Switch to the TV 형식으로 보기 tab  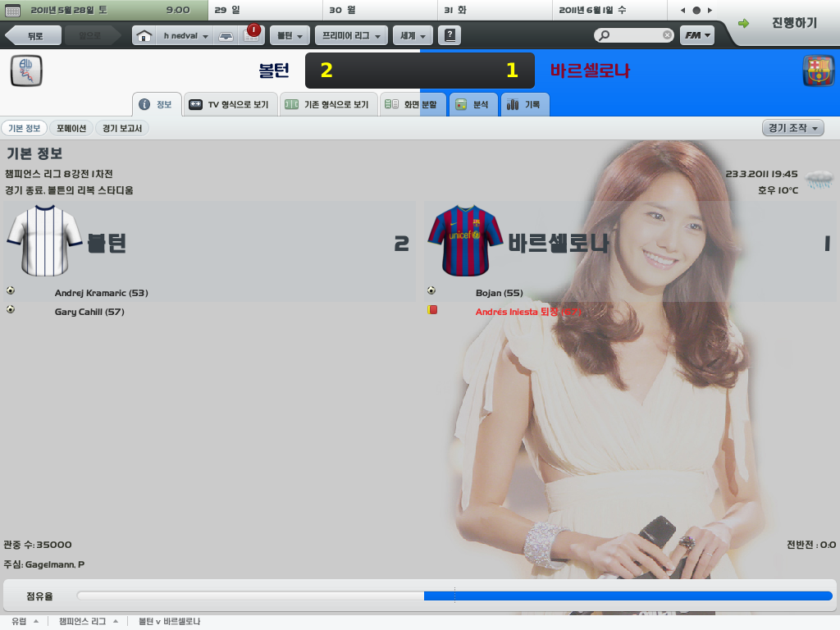[231, 105]
